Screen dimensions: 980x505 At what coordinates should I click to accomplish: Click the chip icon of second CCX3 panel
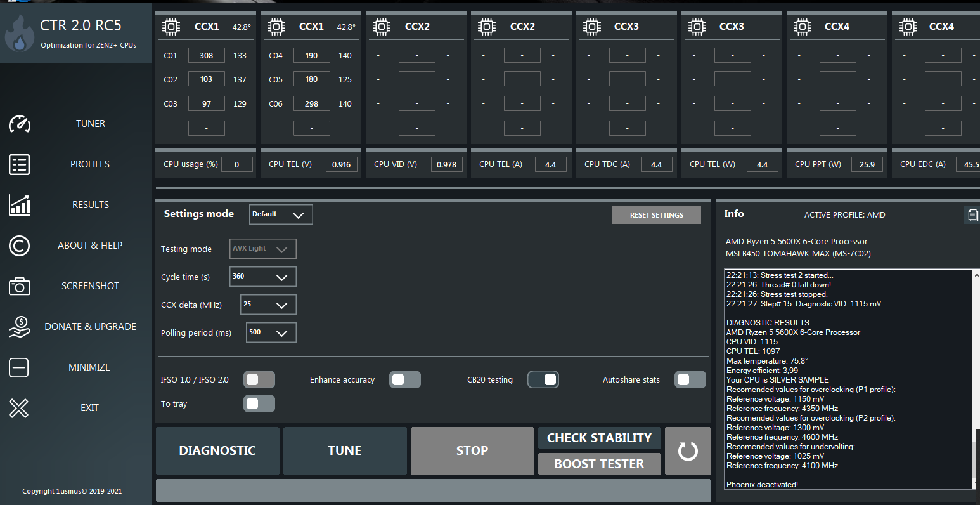(697, 27)
